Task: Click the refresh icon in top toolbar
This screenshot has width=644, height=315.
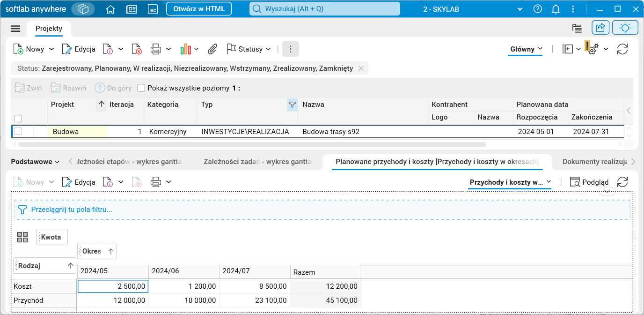Action: (x=622, y=49)
